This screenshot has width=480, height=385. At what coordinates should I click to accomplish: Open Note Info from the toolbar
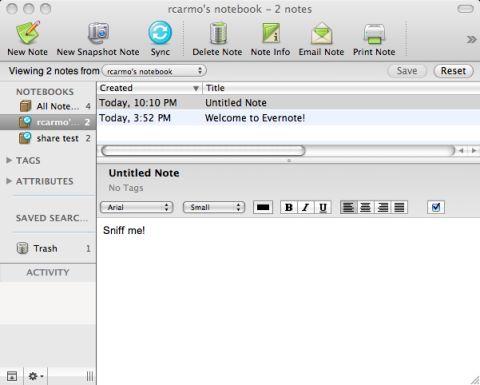(x=271, y=33)
